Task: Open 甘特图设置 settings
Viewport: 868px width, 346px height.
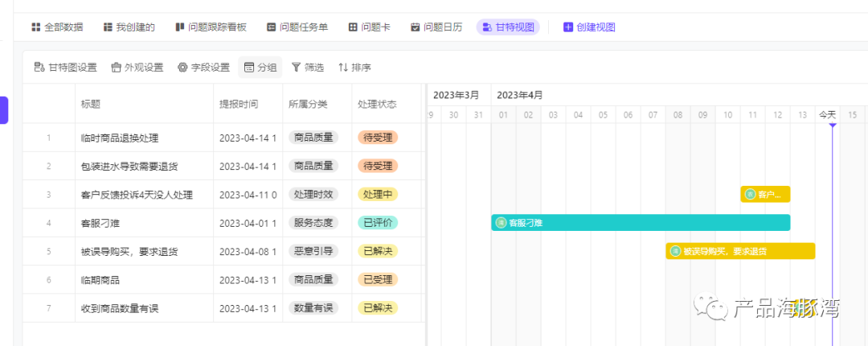Action: tap(65, 68)
